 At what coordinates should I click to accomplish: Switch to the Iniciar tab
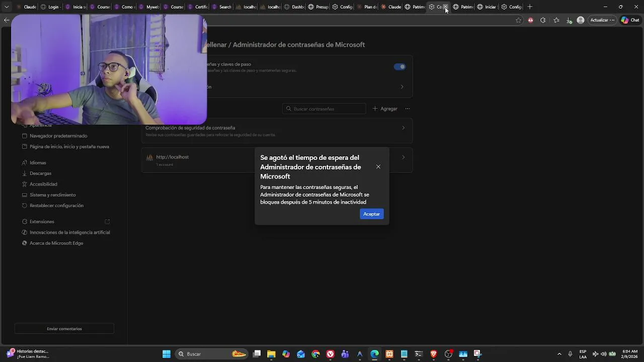[487, 7]
